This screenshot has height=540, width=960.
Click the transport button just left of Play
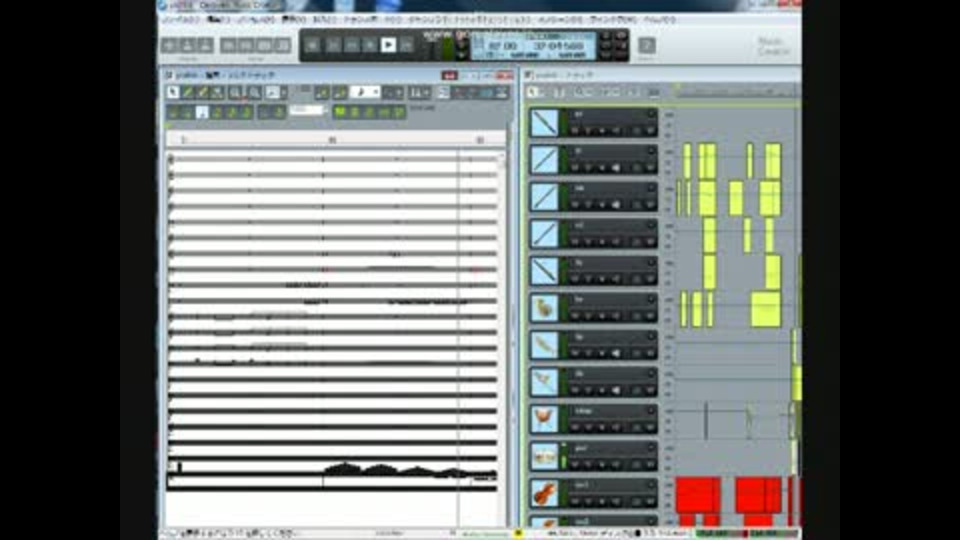pos(370,45)
